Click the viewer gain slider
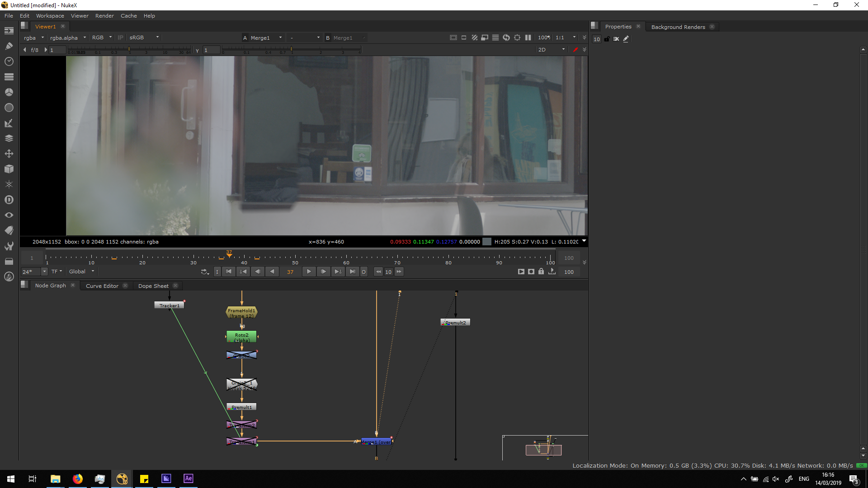 pos(129,49)
